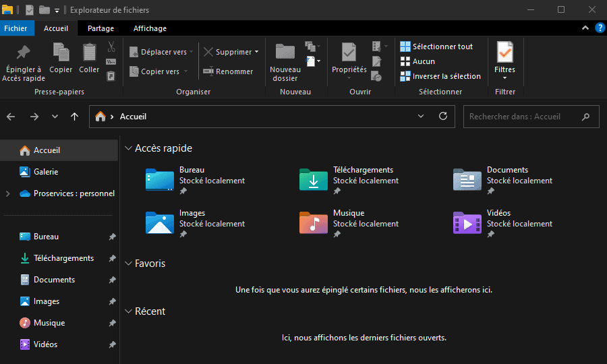607x364 pixels.
Task: Click Accueil text in address bar
Action: click(x=133, y=117)
